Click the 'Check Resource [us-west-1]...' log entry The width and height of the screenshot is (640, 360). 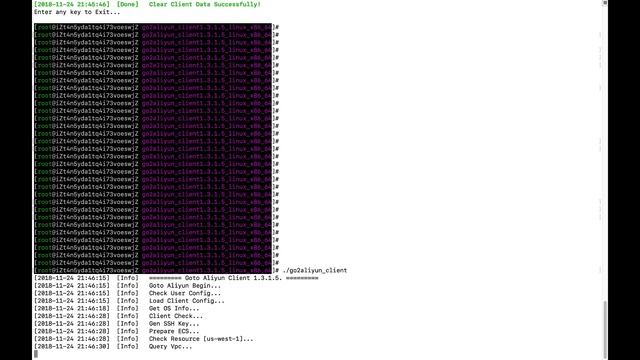[x=201, y=339]
